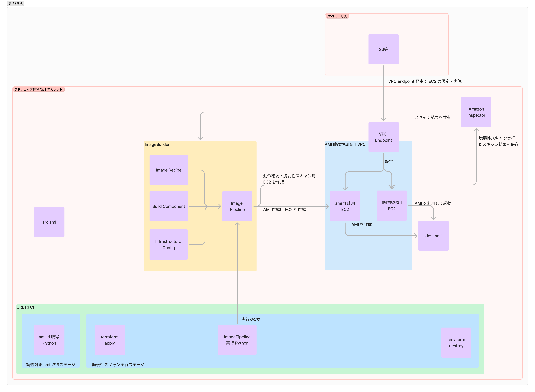Select the GitLab CI section title
This screenshot has width=535, height=392.
[x=25, y=307]
